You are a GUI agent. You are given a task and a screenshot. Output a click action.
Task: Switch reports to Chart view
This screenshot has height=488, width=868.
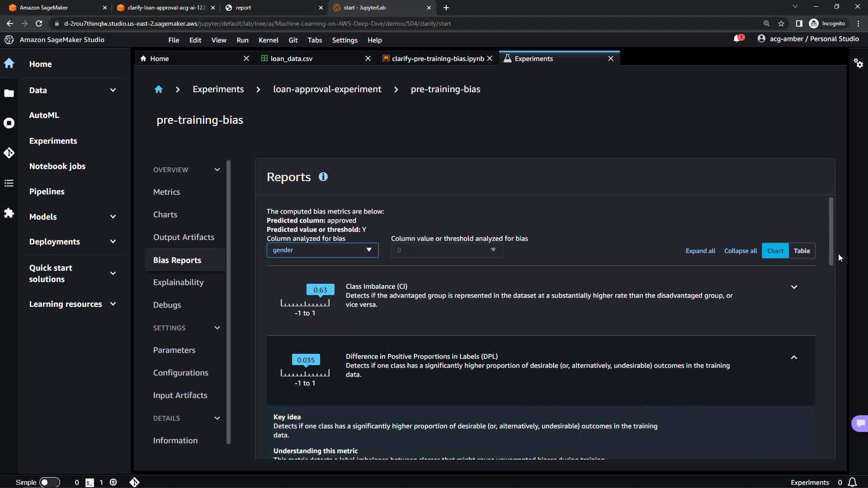[775, 251]
